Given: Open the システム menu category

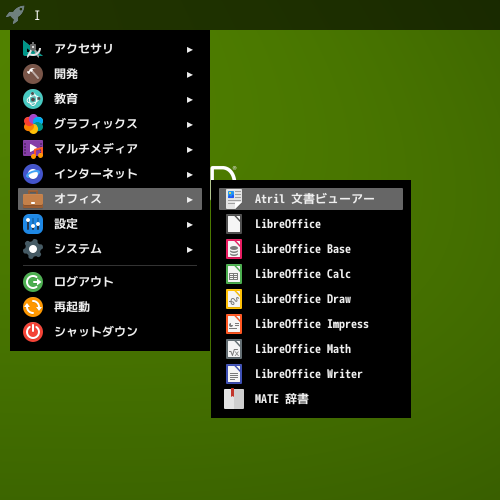Looking at the screenshot, I should click(110, 249).
